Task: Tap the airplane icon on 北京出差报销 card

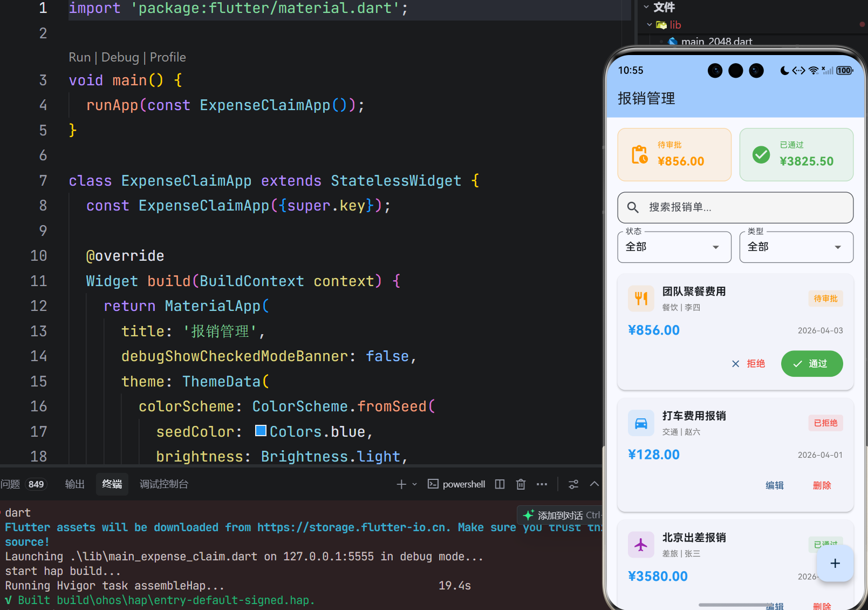Action: (641, 545)
